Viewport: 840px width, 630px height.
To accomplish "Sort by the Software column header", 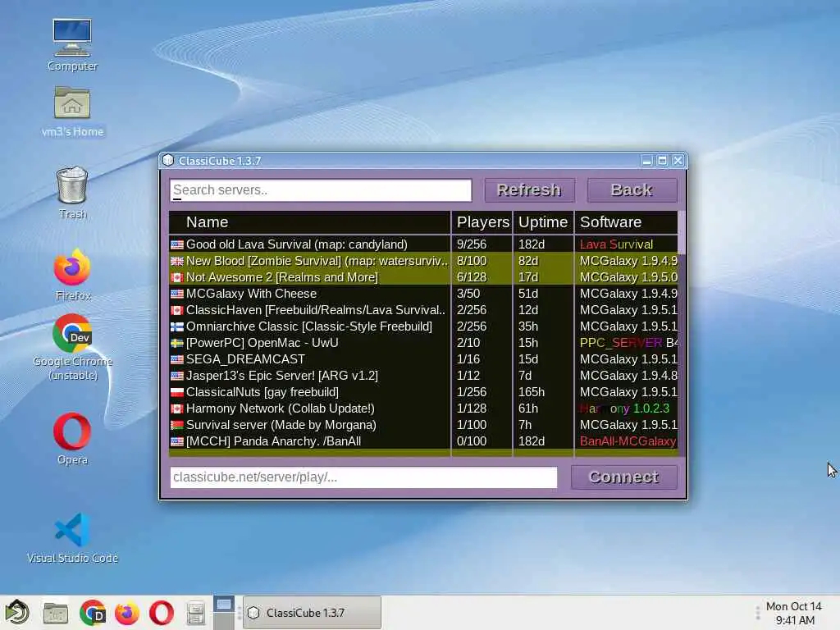I will [626, 221].
